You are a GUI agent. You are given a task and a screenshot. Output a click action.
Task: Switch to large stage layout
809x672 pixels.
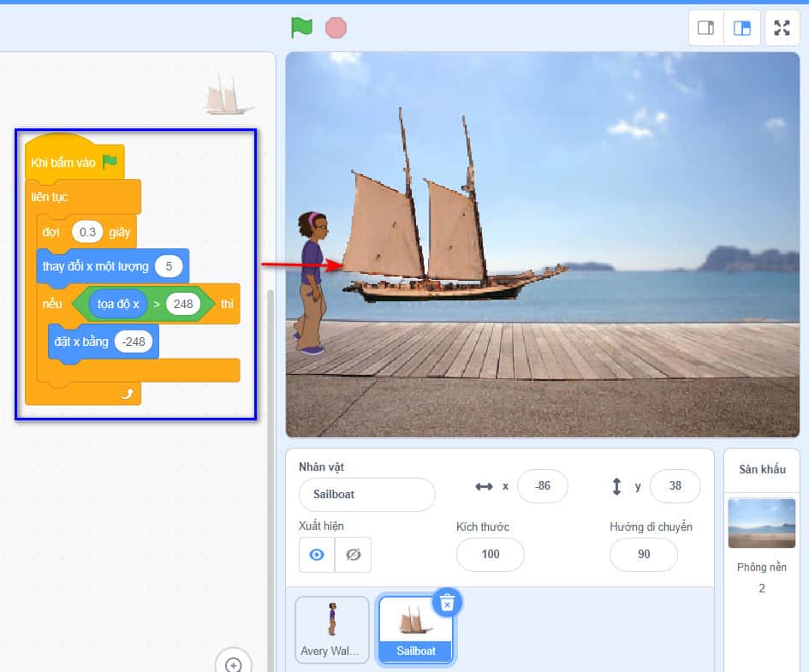tap(741, 28)
